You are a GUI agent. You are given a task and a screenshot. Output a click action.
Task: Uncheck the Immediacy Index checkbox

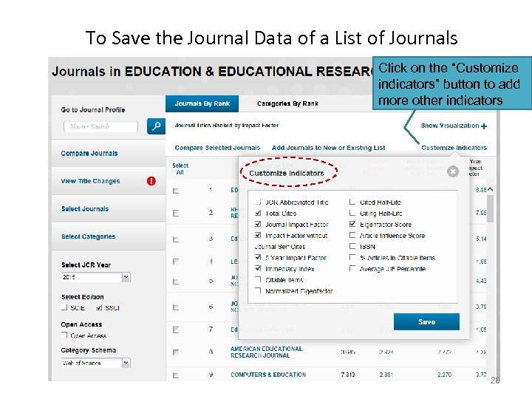258,269
